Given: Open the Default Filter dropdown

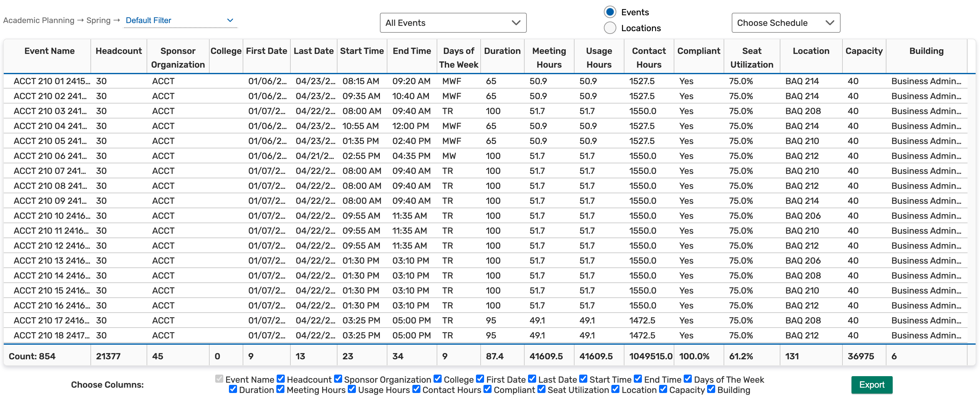Looking at the screenshot, I should coord(180,21).
